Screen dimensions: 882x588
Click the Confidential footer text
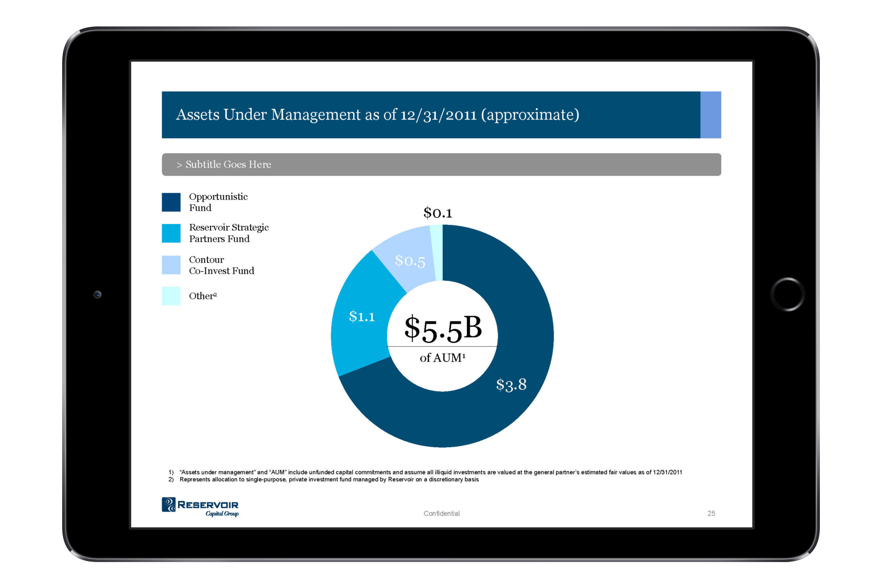pyautogui.click(x=441, y=513)
